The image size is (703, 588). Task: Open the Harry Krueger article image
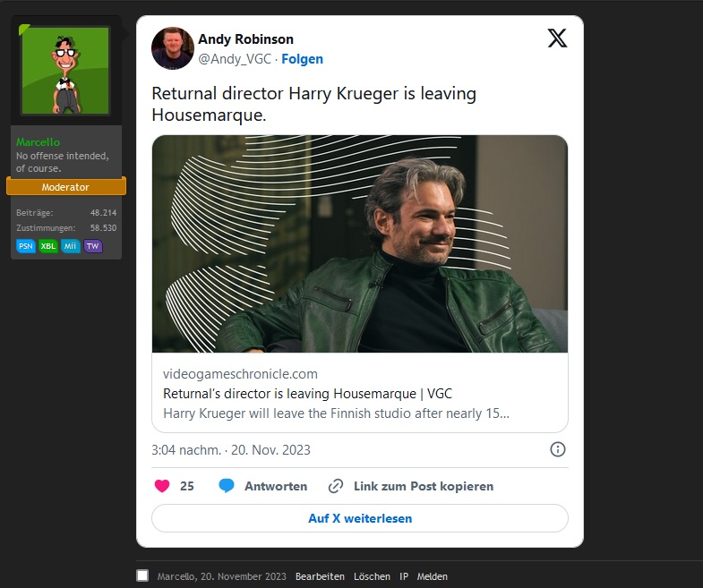(360, 243)
